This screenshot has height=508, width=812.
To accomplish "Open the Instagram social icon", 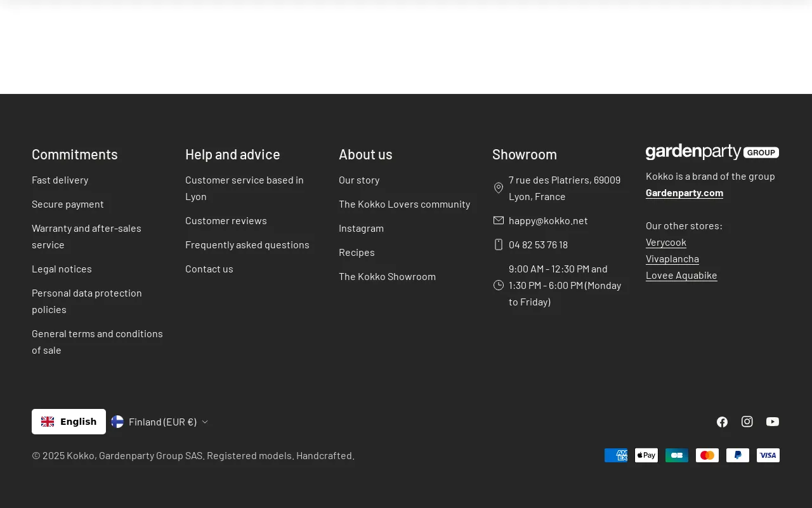I will pos(747,422).
